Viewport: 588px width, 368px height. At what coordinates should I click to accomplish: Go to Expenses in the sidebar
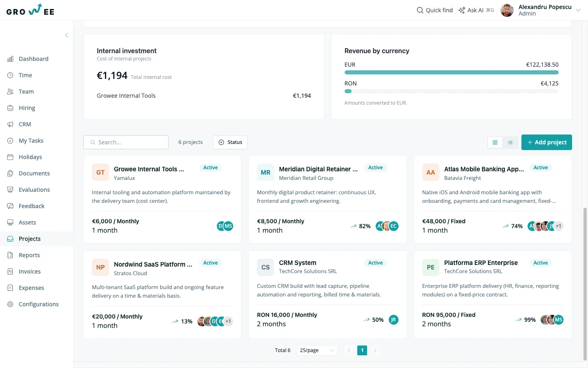coord(36,288)
